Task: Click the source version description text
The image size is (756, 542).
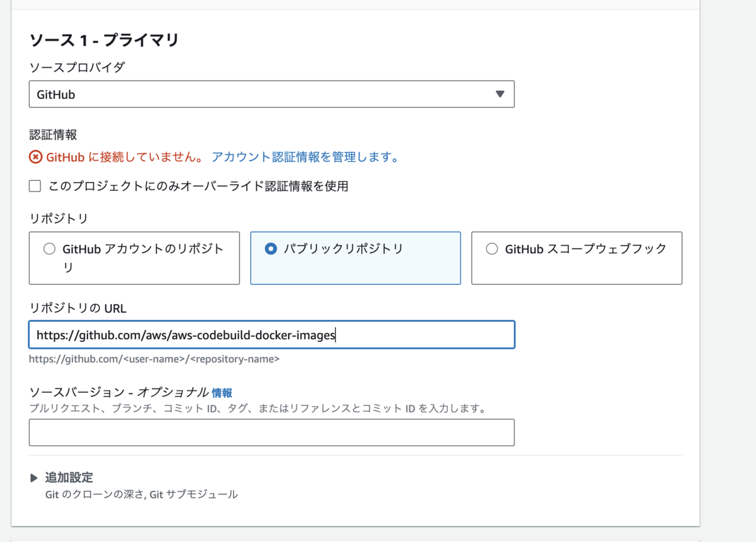Action: (x=258, y=409)
